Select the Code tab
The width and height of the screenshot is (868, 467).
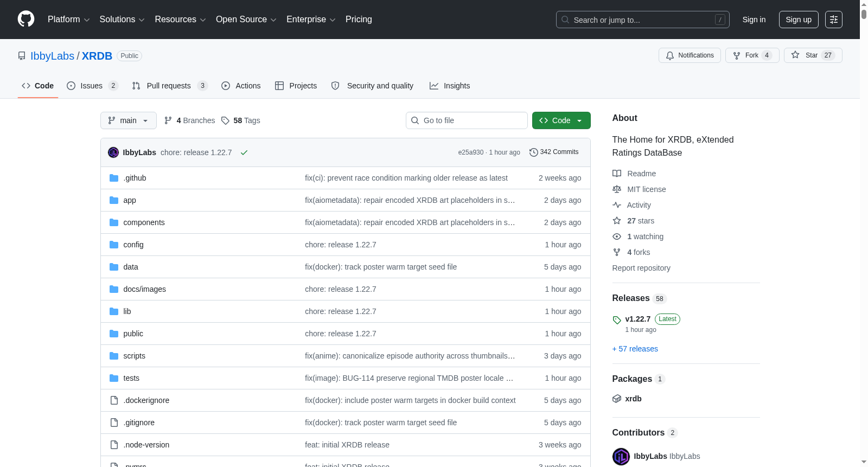pyautogui.click(x=38, y=86)
